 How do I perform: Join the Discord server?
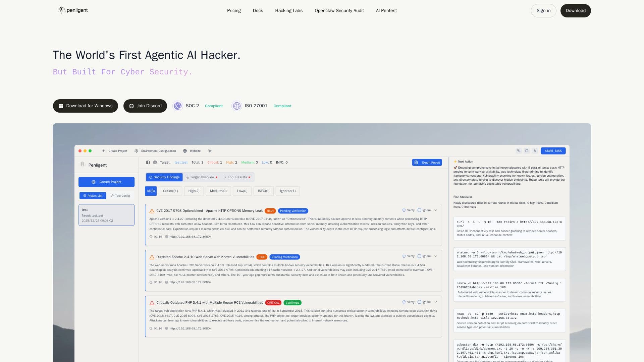pyautogui.click(x=145, y=106)
